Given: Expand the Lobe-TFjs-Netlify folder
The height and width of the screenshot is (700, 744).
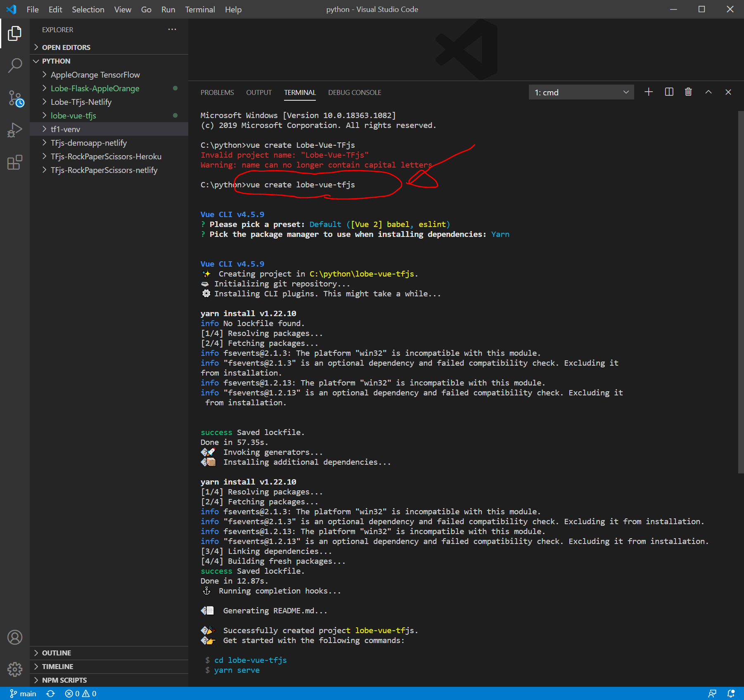Looking at the screenshot, I should coord(110,102).
